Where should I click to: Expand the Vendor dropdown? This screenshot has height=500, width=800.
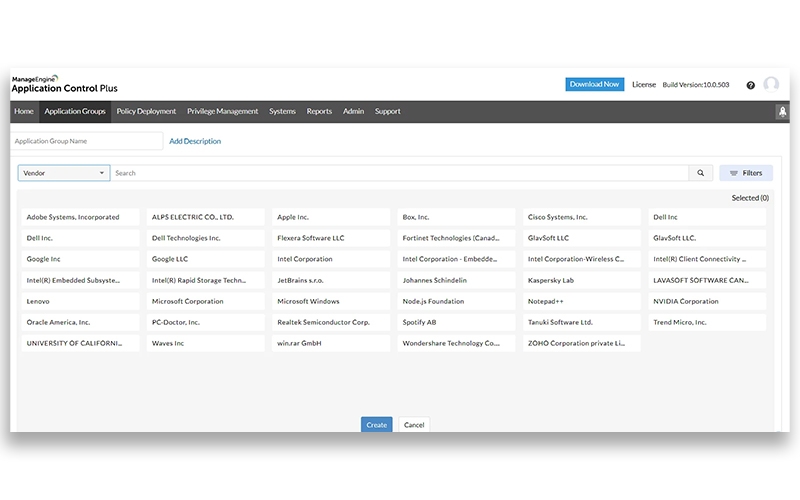64,173
